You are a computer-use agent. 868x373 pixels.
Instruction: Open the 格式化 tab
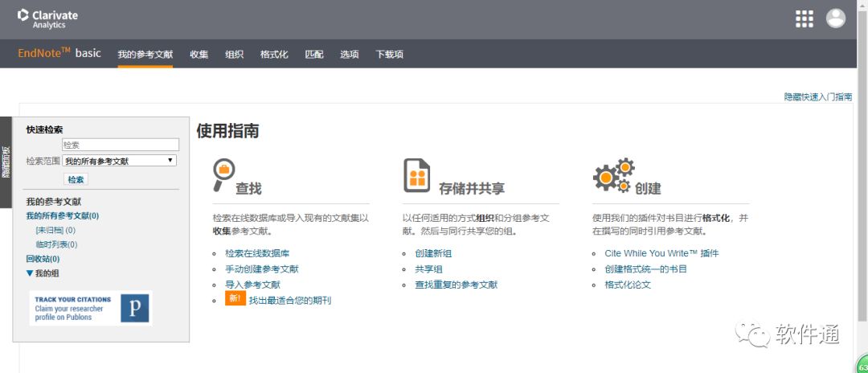pyautogui.click(x=274, y=54)
